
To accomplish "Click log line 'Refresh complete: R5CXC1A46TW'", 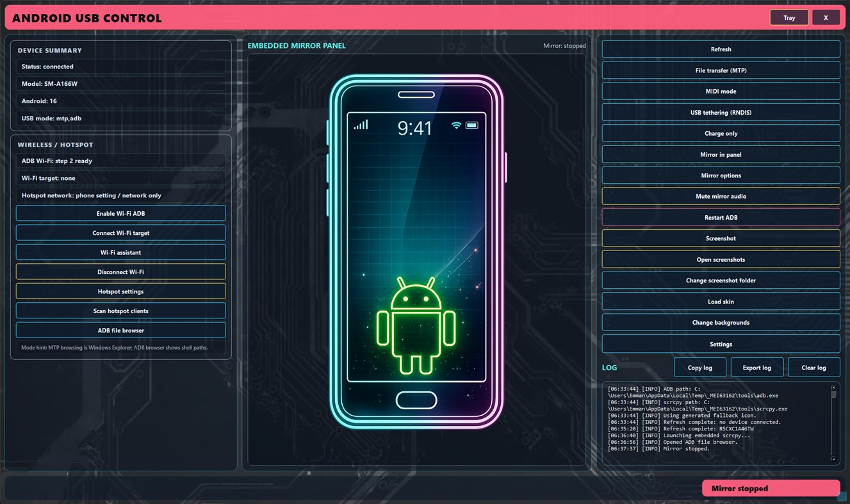I will point(681,428).
